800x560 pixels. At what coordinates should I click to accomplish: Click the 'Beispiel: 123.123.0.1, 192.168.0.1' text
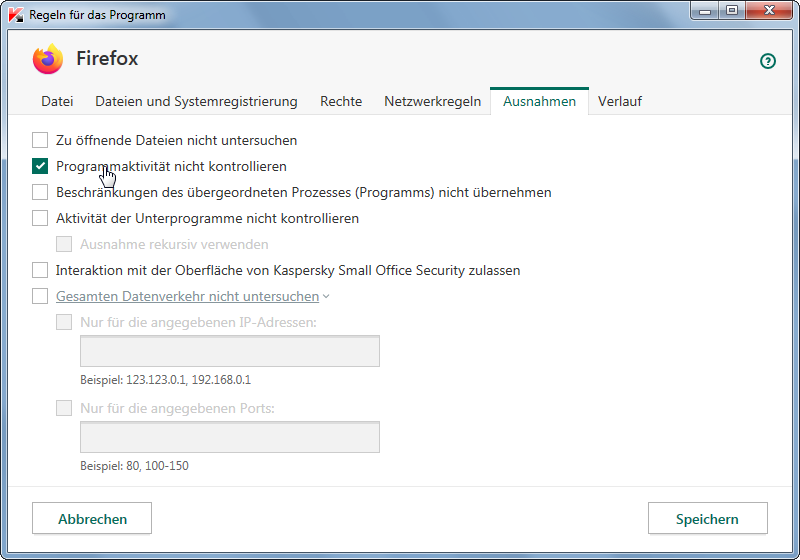pos(165,379)
